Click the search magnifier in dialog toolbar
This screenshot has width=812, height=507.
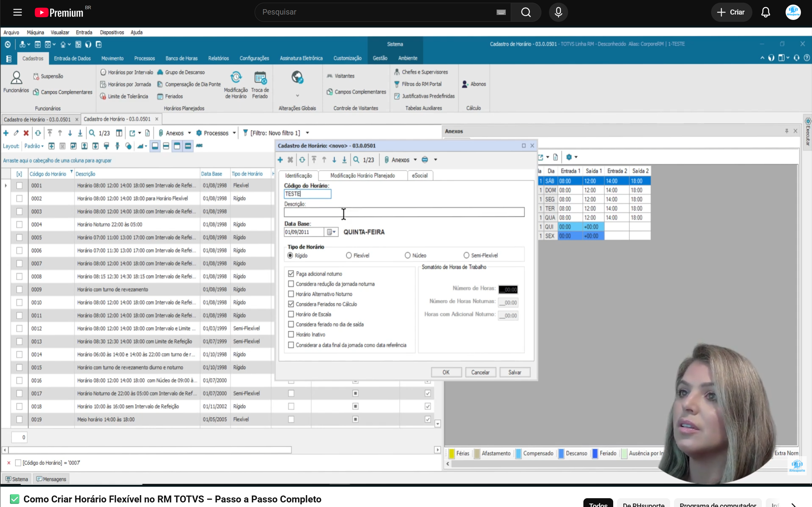pyautogui.click(x=356, y=160)
